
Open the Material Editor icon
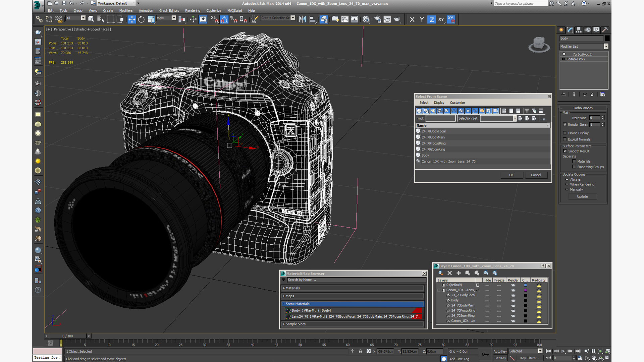[366, 19]
